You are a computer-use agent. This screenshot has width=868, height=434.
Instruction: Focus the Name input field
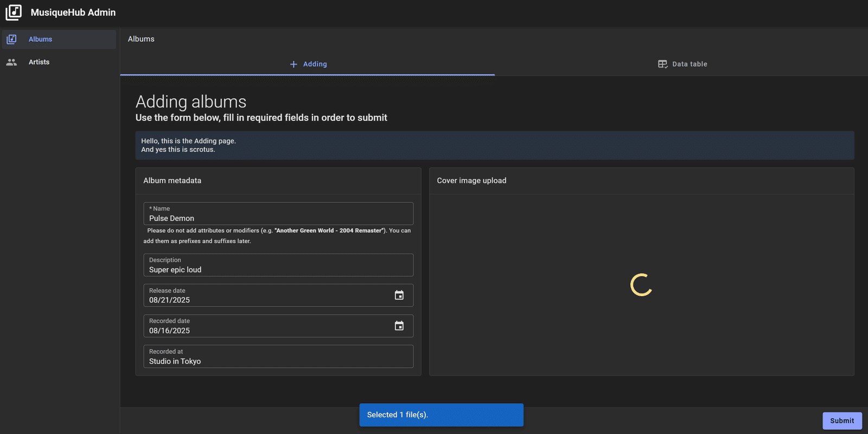click(278, 214)
